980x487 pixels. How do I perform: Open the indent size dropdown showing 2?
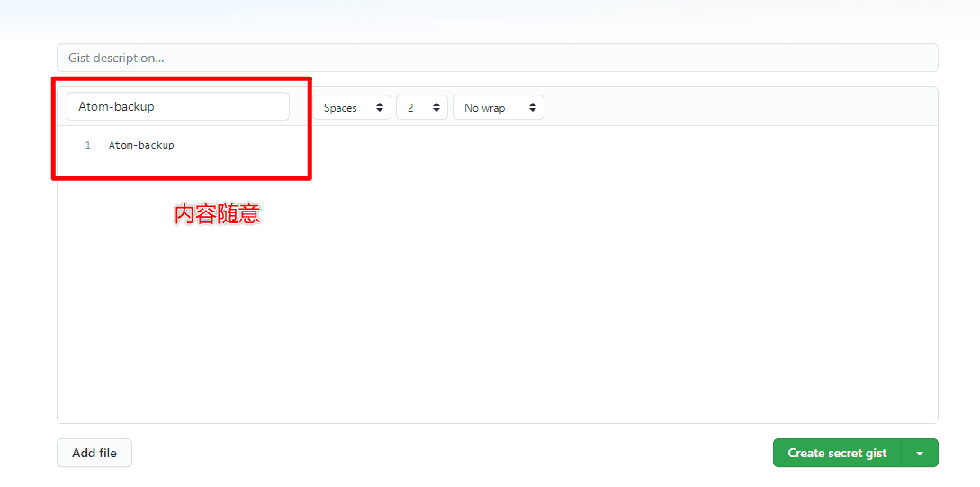tap(421, 108)
